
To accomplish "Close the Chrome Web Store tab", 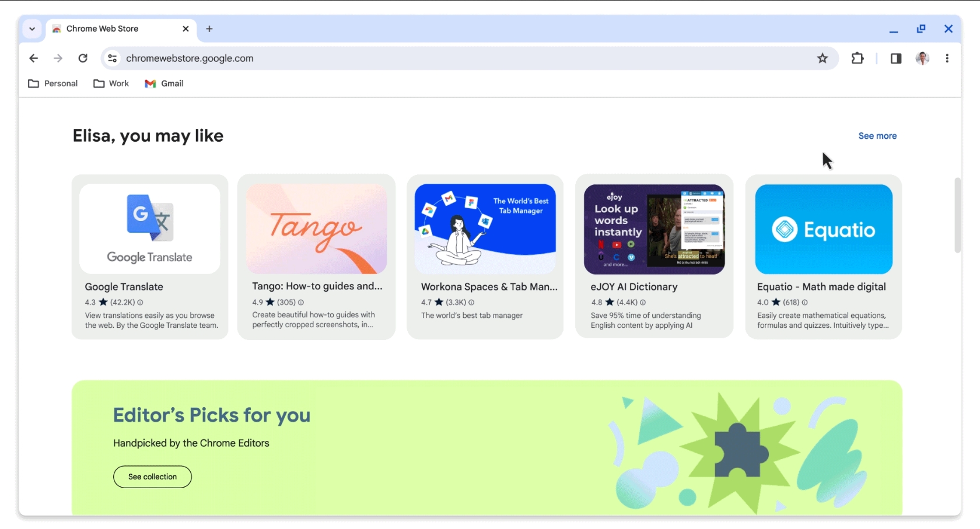I will [x=185, y=29].
